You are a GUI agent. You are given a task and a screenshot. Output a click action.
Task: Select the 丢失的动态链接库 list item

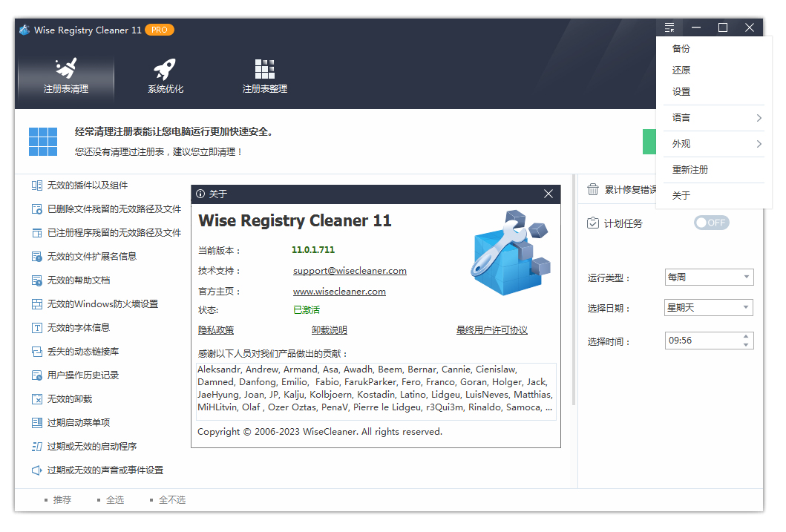click(x=83, y=352)
